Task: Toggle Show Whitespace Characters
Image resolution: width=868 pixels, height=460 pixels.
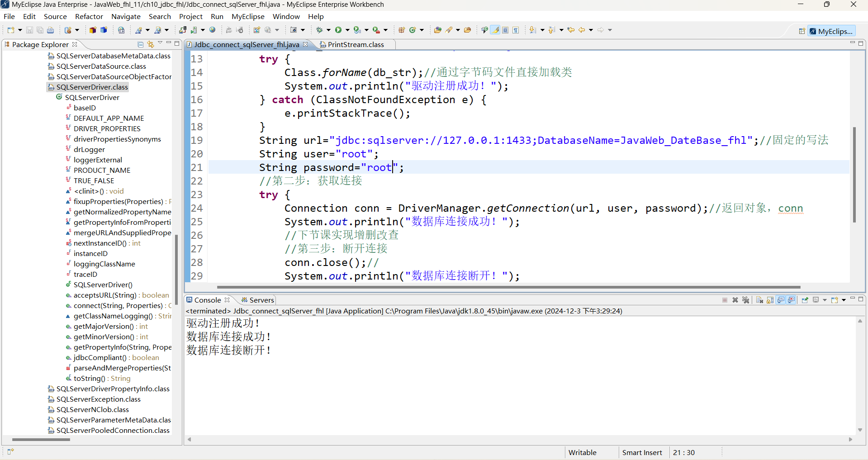Action: tap(516, 30)
